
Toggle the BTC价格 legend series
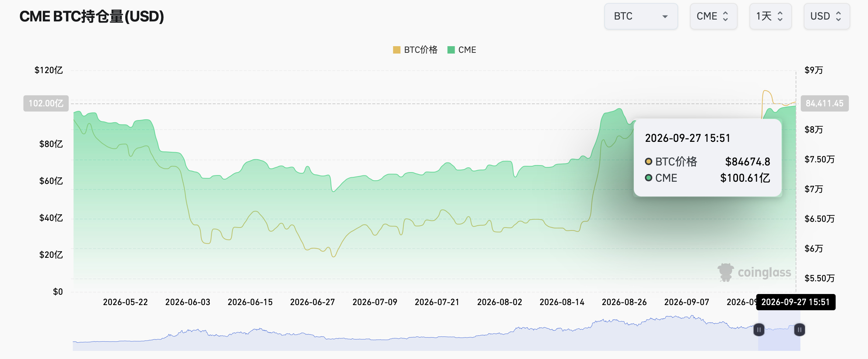(x=415, y=50)
